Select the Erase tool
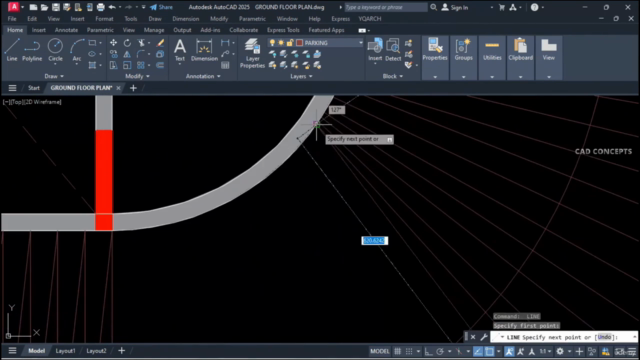Viewport: 640px width, 360px height. (160, 43)
